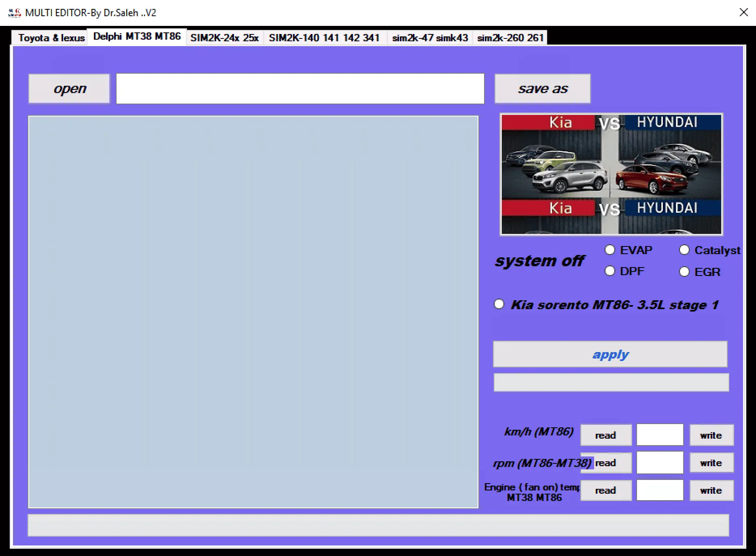Click the MULTI EDITOR app icon in title bar
This screenshot has height=556, width=756.
click(15, 13)
